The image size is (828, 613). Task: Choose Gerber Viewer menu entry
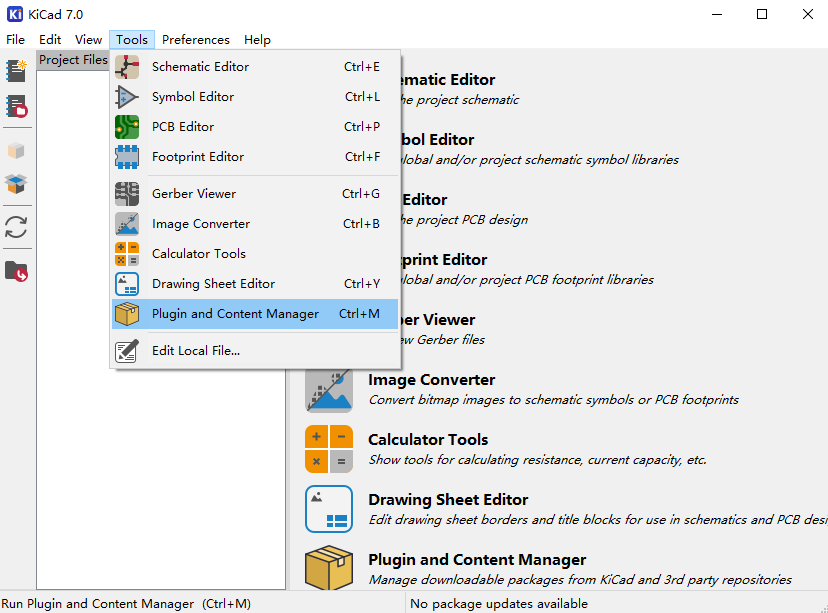(255, 194)
